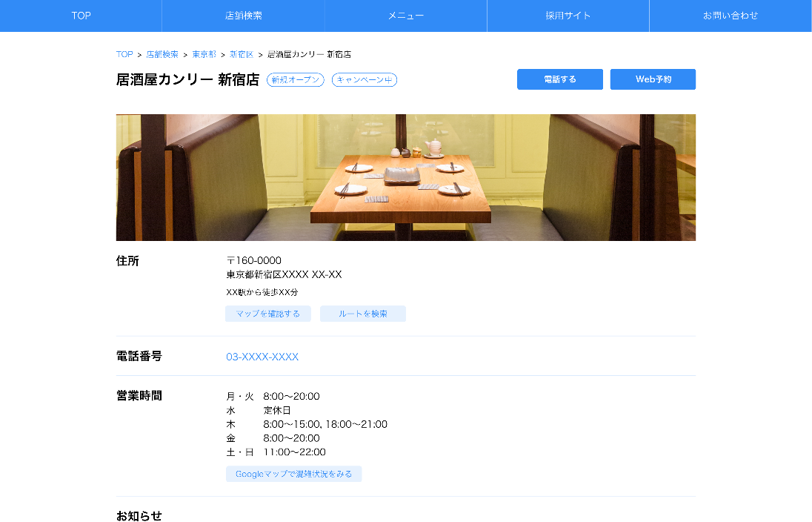Go to 店舗検索 in the top navigation bar
Image resolution: width=812 pixels, height=522 pixels.
point(243,16)
